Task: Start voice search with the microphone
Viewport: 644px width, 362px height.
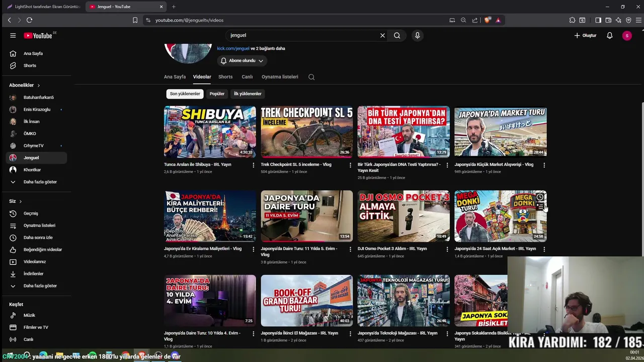Action: pyautogui.click(x=417, y=35)
